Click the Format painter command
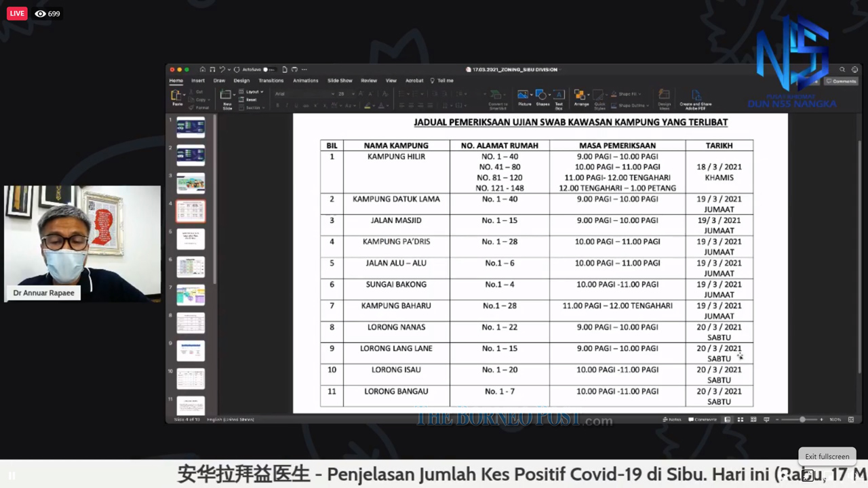Screen dimensions: 868x488 point(199,108)
